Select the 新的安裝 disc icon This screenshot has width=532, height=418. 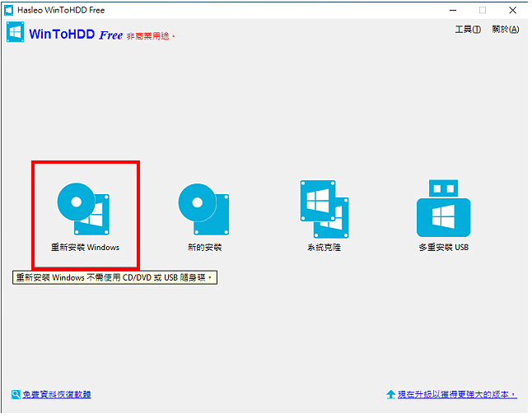203,209
